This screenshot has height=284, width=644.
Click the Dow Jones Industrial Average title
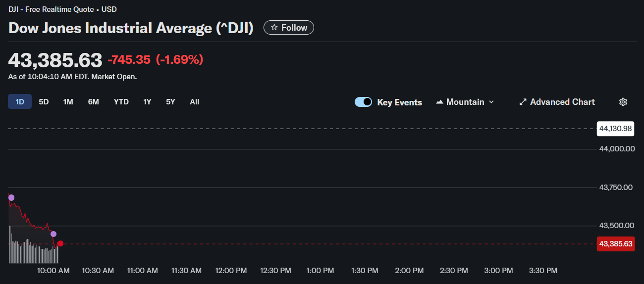(131, 28)
